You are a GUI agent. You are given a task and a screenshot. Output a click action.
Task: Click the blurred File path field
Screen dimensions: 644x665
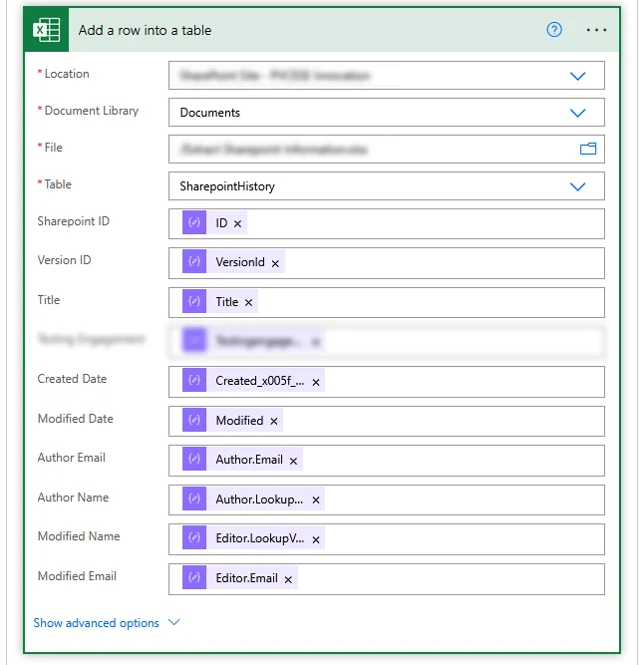click(x=387, y=149)
